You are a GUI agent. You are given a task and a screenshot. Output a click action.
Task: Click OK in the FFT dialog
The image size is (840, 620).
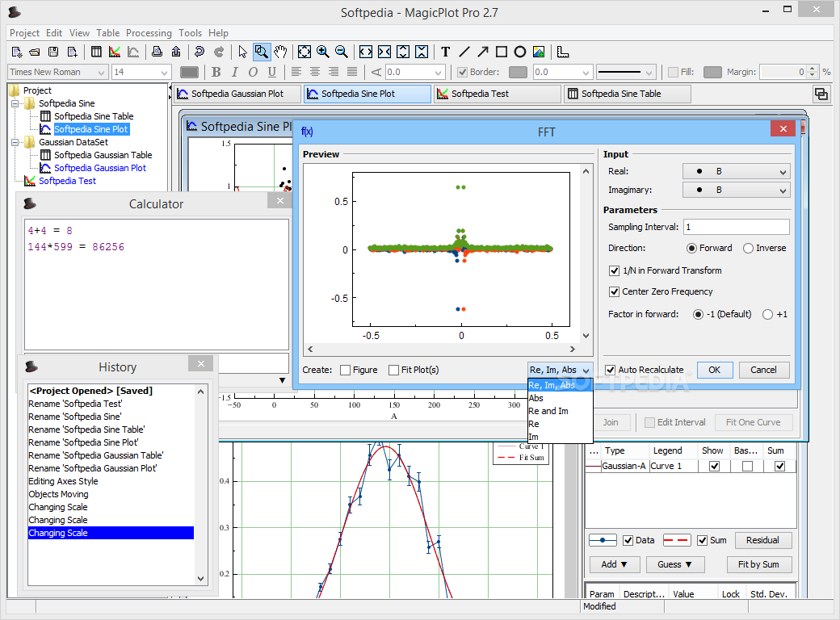click(715, 370)
